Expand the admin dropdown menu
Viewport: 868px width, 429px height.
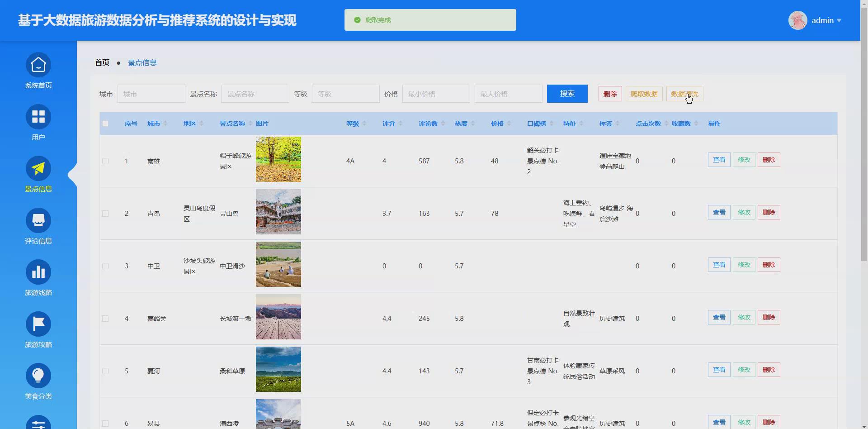(840, 20)
